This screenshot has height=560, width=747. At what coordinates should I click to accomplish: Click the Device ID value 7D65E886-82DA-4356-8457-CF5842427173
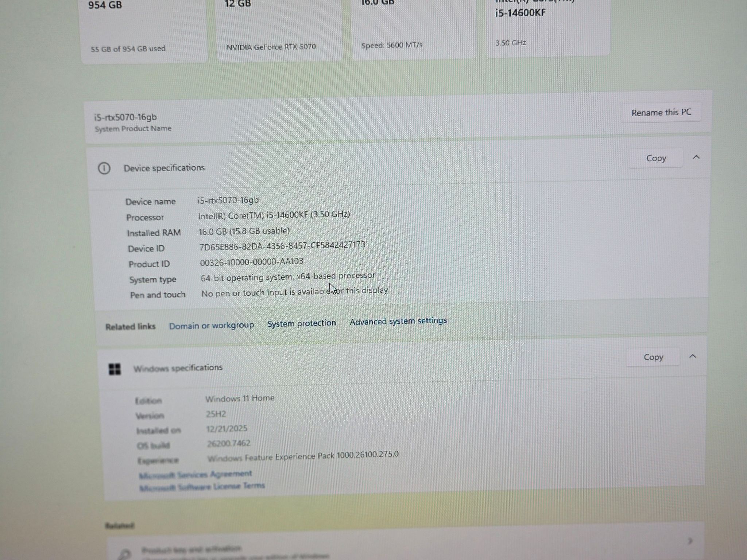point(282,246)
